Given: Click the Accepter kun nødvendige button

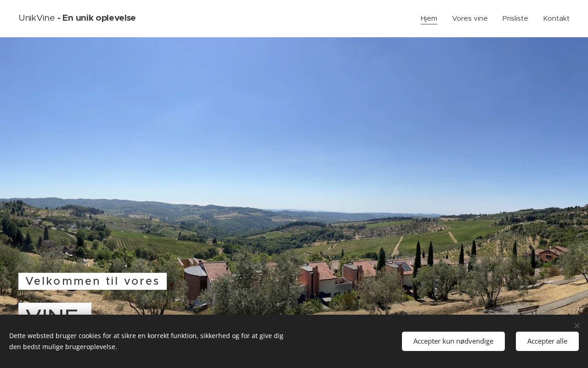Looking at the screenshot, I should click(453, 341).
